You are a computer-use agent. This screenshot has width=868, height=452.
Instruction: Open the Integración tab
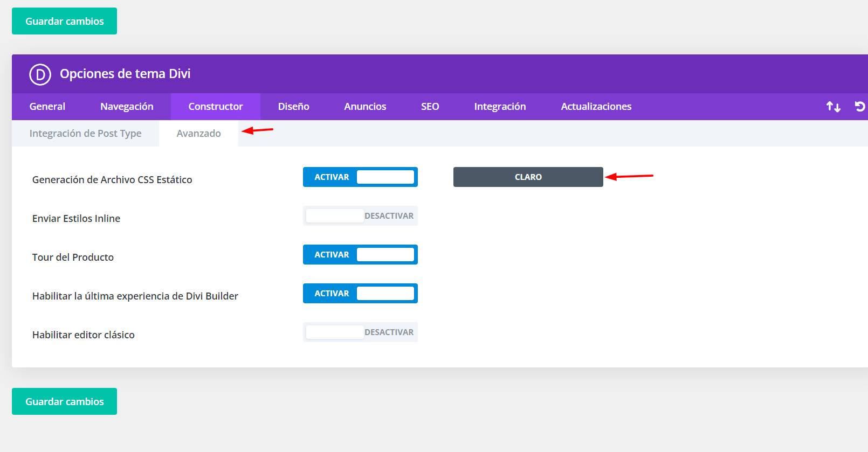(x=500, y=107)
